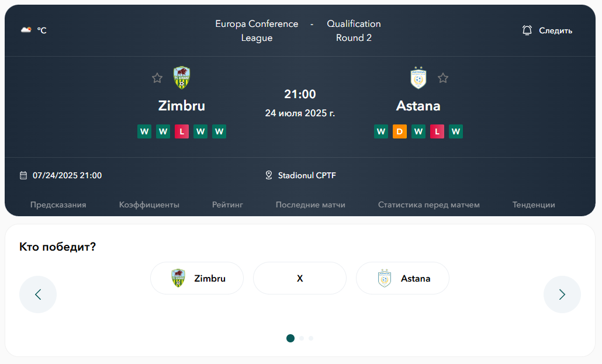Open the Последние матчи section
The image size is (602, 364).
point(310,204)
